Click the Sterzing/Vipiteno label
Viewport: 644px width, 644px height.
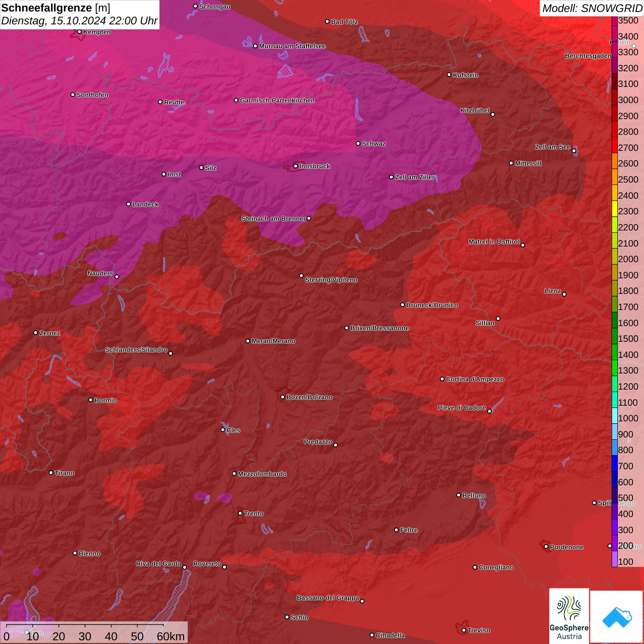[x=331, y=280]
